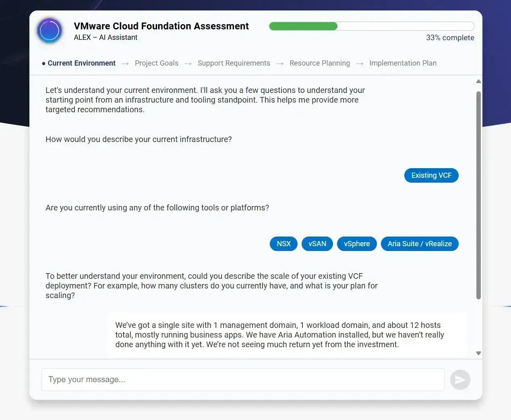Click the chat scrollbar thumb

(478, 195)
